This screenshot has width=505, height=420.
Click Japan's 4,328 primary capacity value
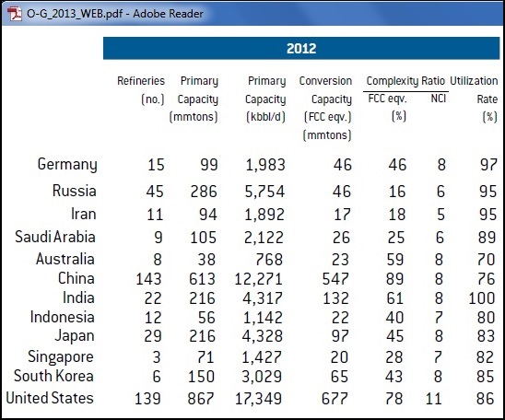(x=263, y=336)
